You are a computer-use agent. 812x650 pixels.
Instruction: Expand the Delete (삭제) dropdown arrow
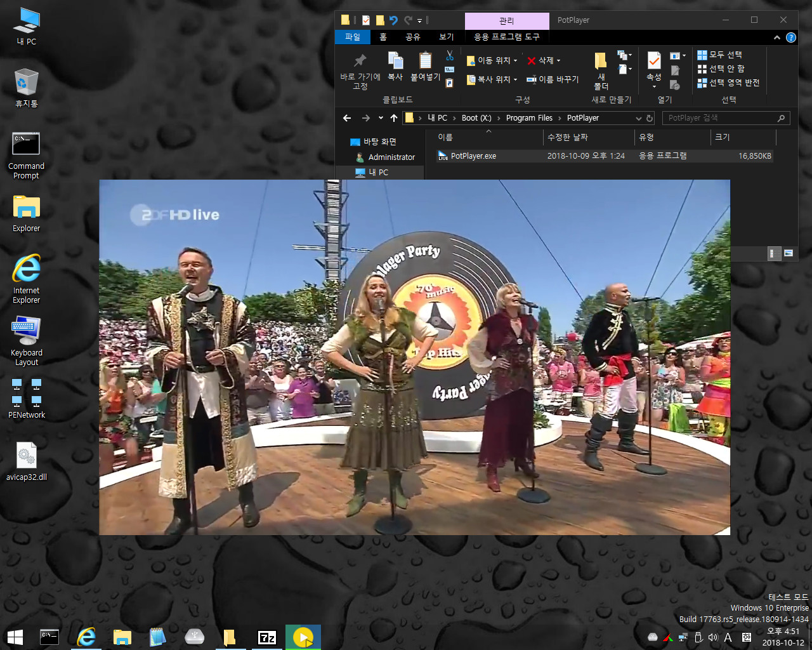click(558, 61)
